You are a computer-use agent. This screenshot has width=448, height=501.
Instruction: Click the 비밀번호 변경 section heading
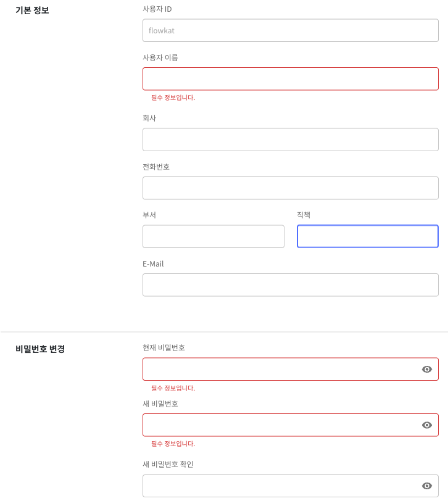(40, 349)
